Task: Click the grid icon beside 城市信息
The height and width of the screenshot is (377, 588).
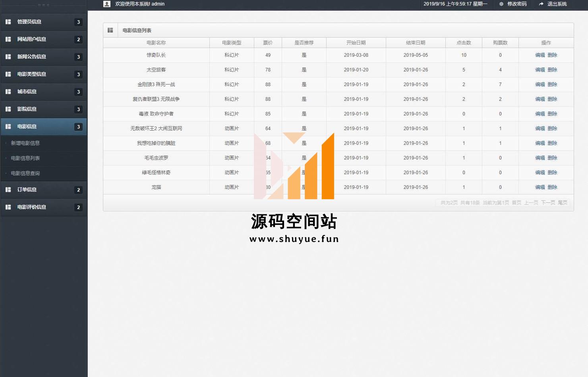Action: 8,92
